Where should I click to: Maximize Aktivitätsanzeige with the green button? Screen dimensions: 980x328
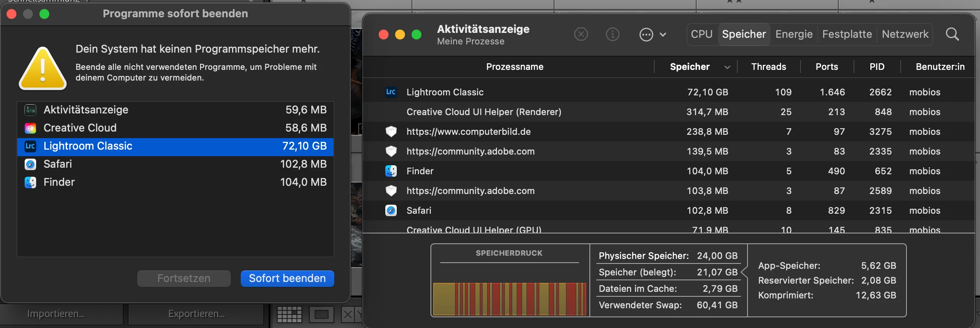tap(416, 35)
